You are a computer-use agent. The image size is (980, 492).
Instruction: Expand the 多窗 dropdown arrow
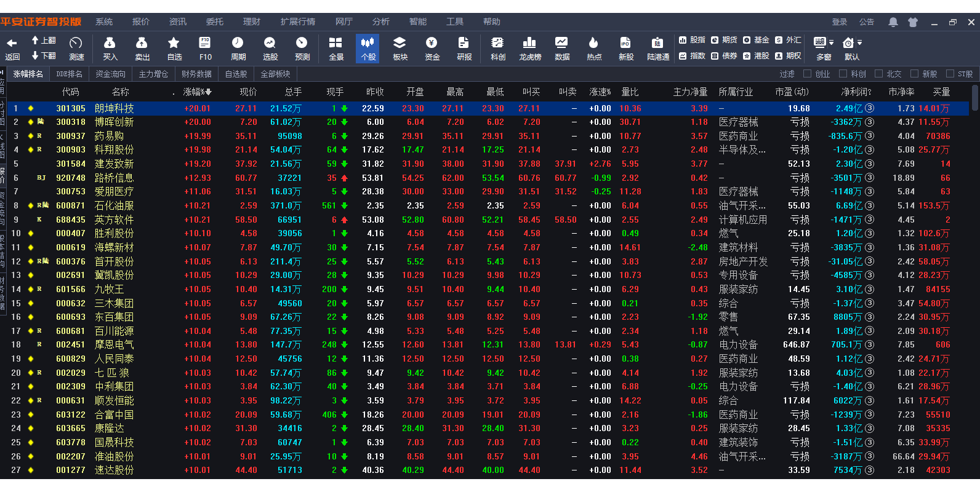832,43
